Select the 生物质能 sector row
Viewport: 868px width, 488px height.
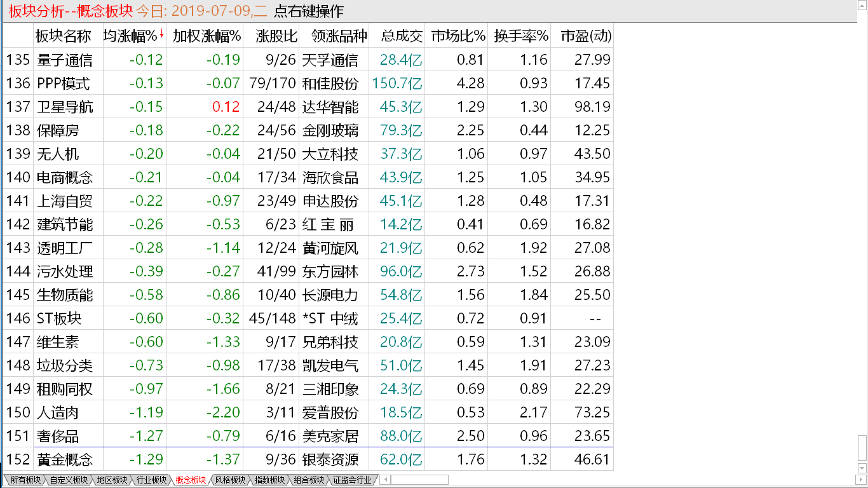click(x=308, y=295)
